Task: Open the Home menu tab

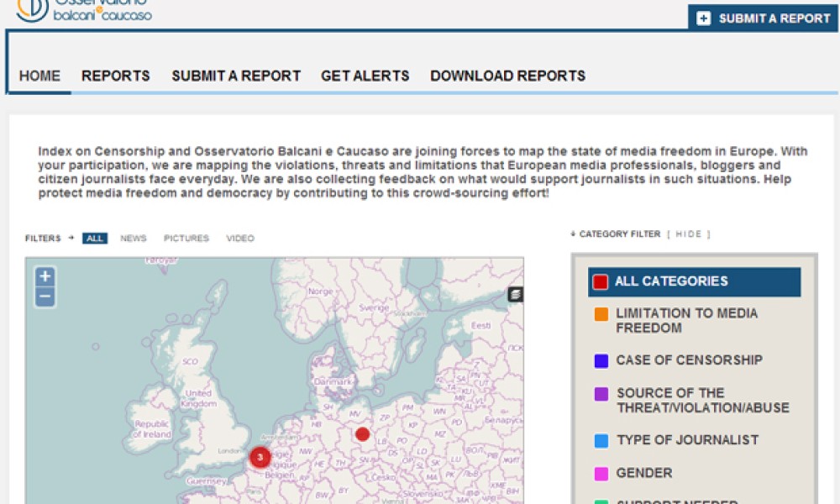Action: (39, 76)
